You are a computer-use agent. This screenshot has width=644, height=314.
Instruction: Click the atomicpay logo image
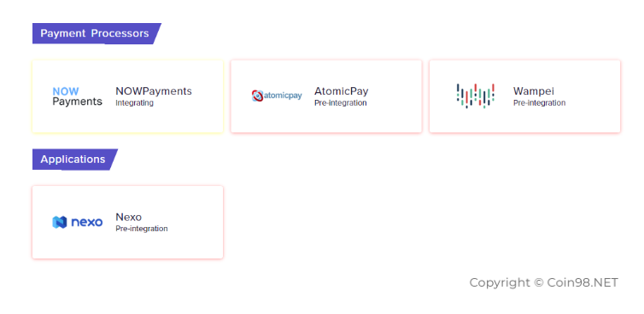pyautogui.click(x=277, y=96)
